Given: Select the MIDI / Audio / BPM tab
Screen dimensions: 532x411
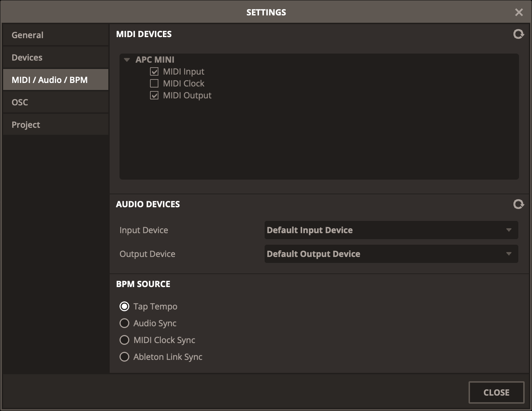Looking at the screenshot, I should click(55, 80).
